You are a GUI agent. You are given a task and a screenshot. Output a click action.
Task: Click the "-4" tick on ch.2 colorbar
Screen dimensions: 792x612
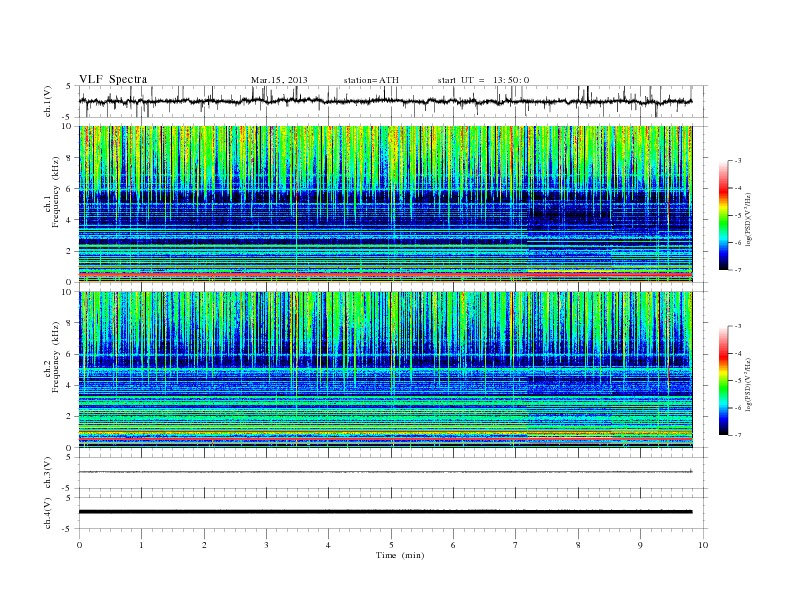738,353
